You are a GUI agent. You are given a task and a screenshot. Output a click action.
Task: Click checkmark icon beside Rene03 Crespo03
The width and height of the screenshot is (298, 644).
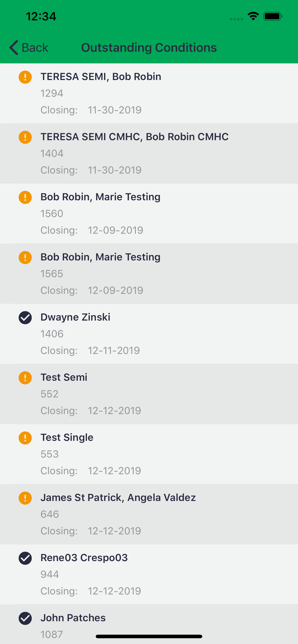click(25, 558)
